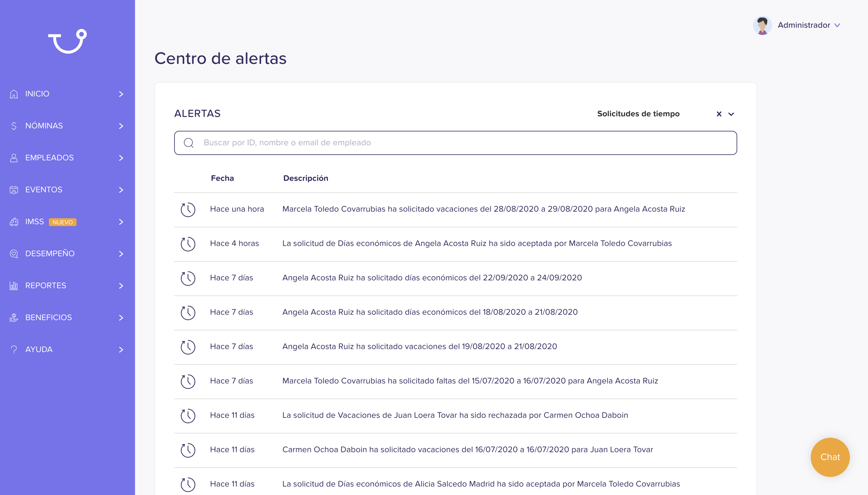Open alert 'Carmen Ochoa Daboin ha solicitado vacaciones del 16/07/2020'
The height and width of the screenshot is (495, 868).
[x=468, y=449]
